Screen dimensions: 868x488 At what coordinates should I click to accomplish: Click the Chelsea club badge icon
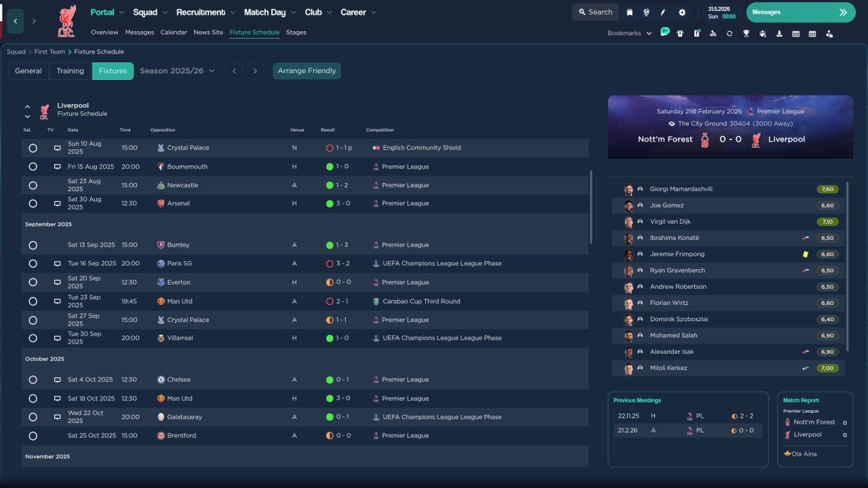161,380
